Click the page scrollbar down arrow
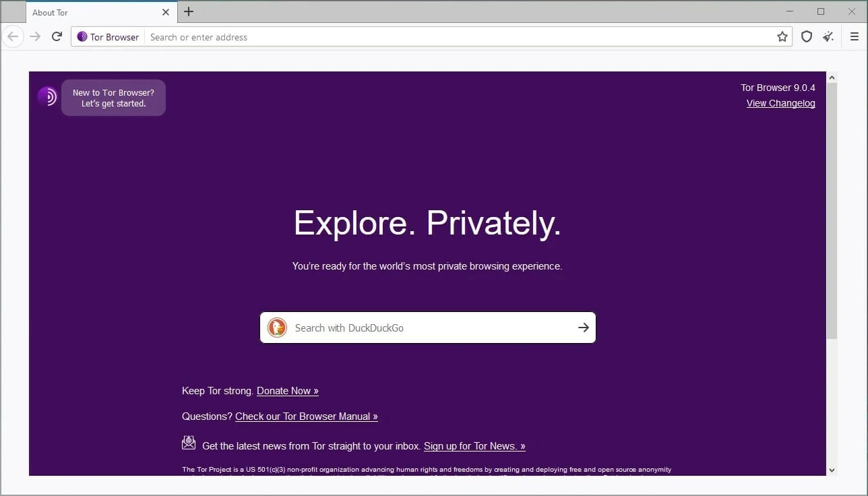Screen dimensions: 868x496 click(x=832, y=470)
